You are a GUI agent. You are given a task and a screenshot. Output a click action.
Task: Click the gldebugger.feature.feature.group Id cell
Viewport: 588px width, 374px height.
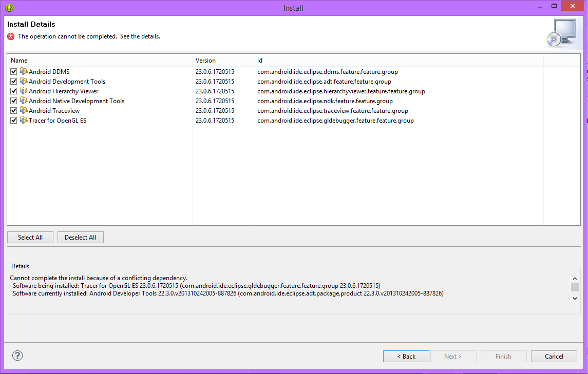click(336, 120)
